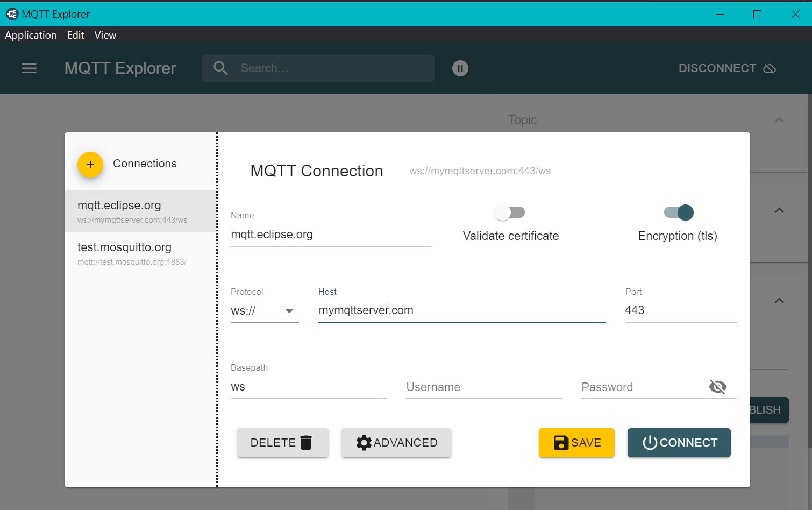The height and width of the screenshot is (510, 812).
Task: Toggle the Encryption (tls) switch
Action: [x=679, y=212]
